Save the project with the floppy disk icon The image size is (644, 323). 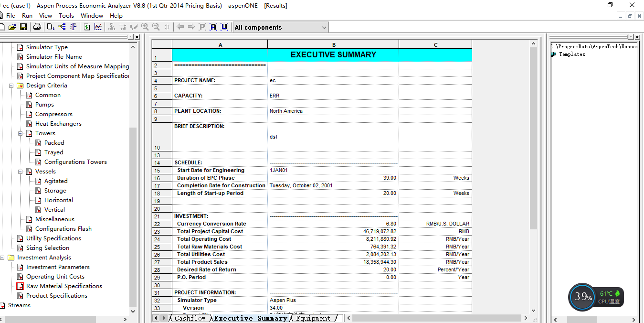[x=23, y=27]
